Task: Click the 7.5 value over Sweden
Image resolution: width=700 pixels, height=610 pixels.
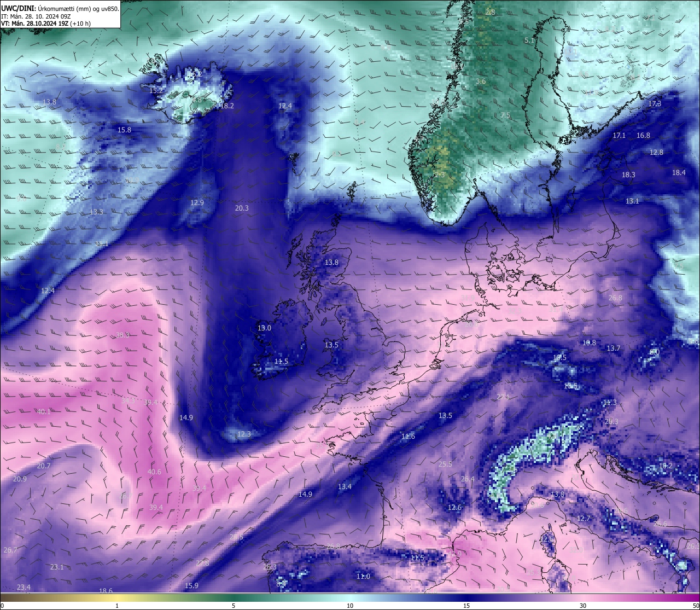Action: coord(505,115)
